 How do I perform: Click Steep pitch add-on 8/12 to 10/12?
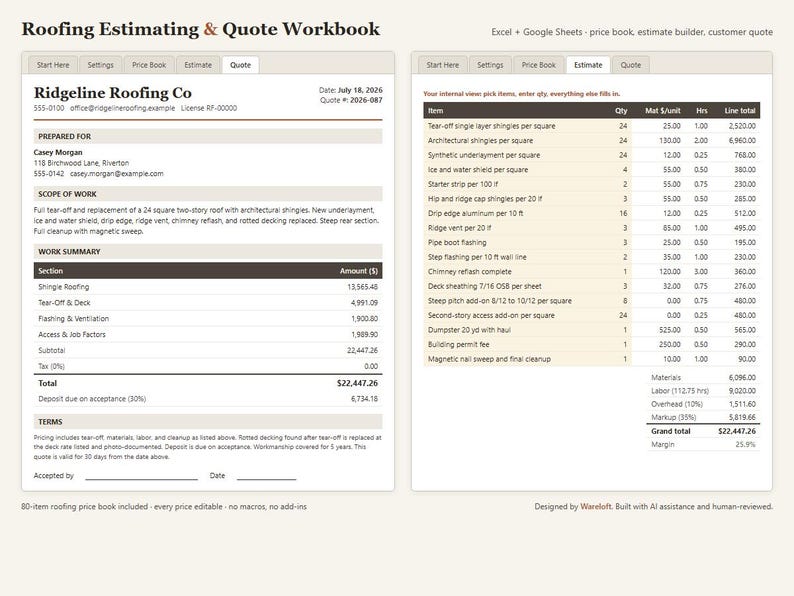pos(500,301)
